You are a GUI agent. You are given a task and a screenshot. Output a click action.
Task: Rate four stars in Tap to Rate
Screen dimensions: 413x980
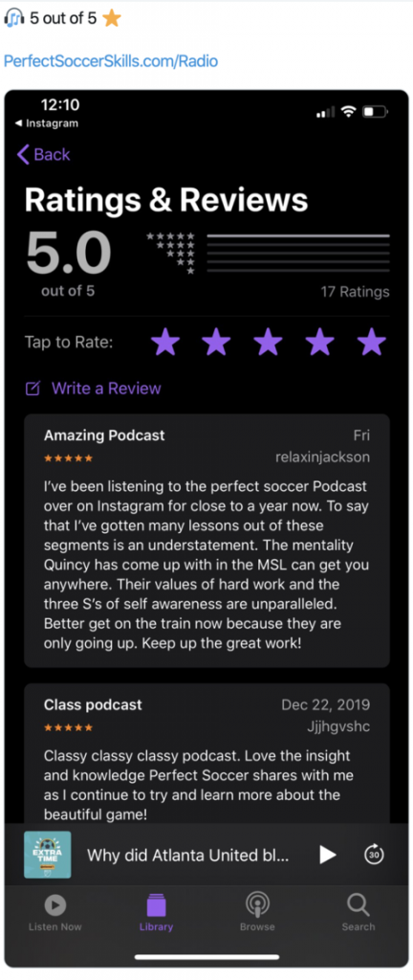pos(320,343)
